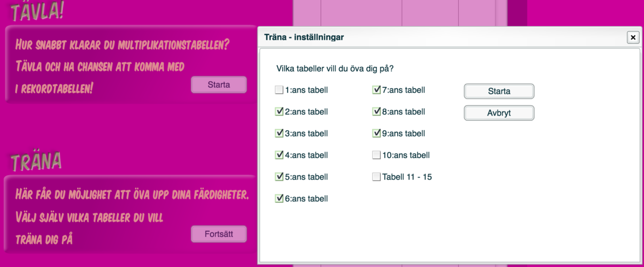Check the 10:ans tabell checkbox

pos(376,155)
